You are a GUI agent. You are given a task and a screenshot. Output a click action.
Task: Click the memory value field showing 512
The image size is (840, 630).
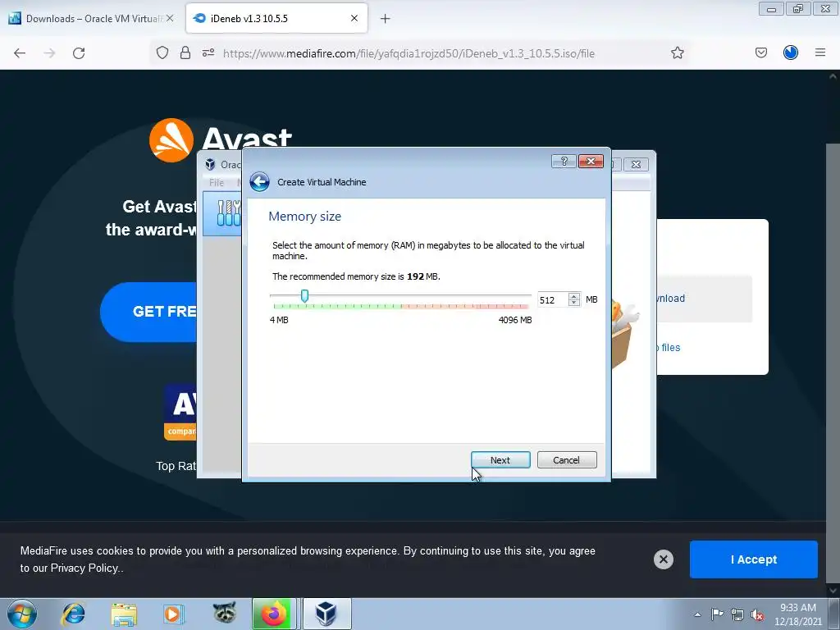click(552, 300)
